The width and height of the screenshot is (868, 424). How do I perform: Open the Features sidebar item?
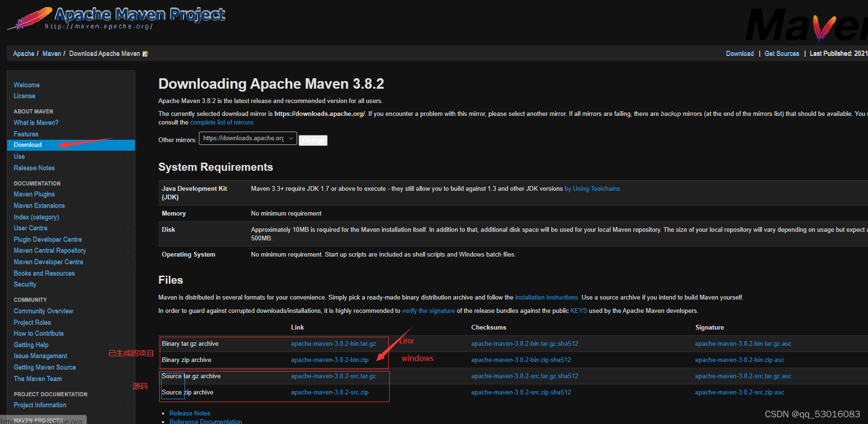tap(26, 134)
